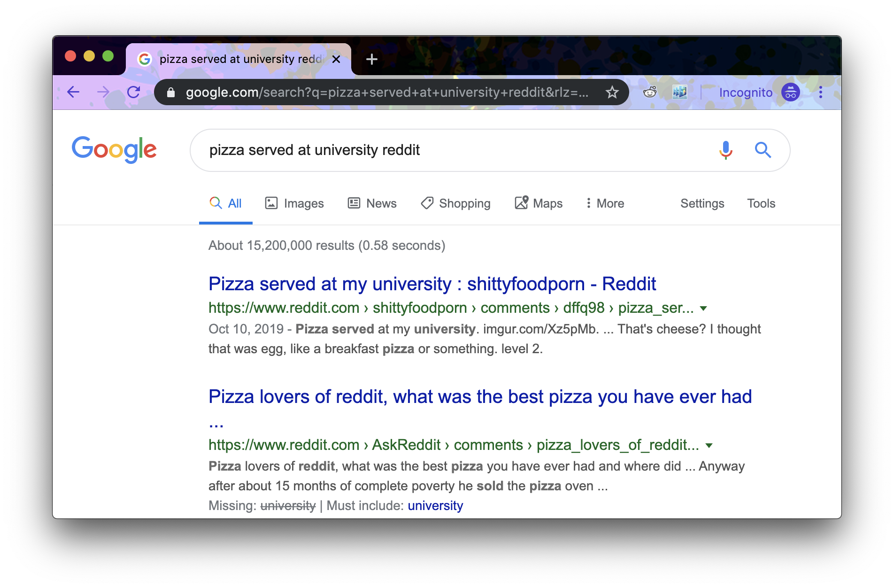Switch to the News tab
Viewport: 894px width, 588px height.
point(372,203)
